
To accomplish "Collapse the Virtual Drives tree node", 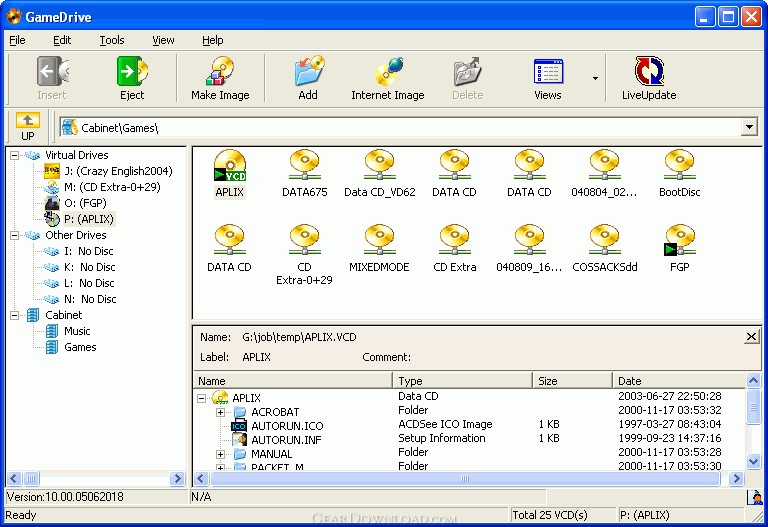I will click(15, 155).
